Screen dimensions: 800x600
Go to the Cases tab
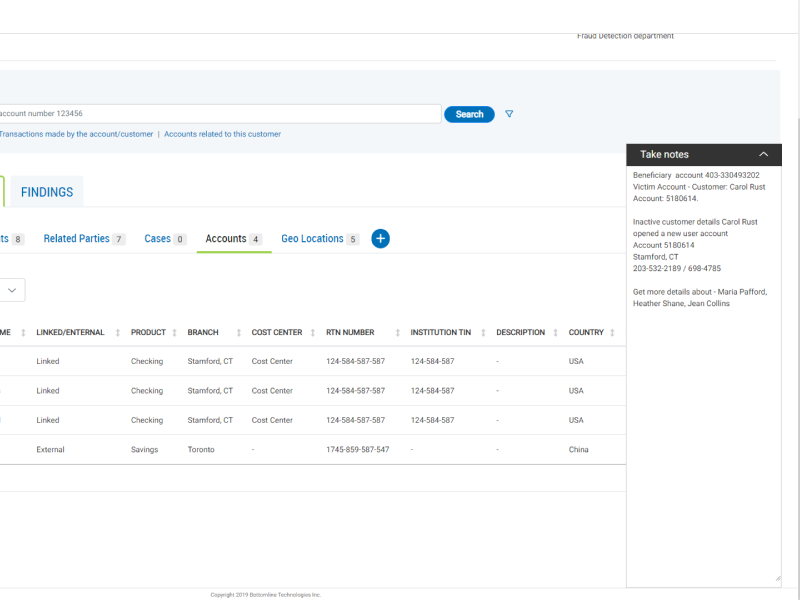[157, 239]
